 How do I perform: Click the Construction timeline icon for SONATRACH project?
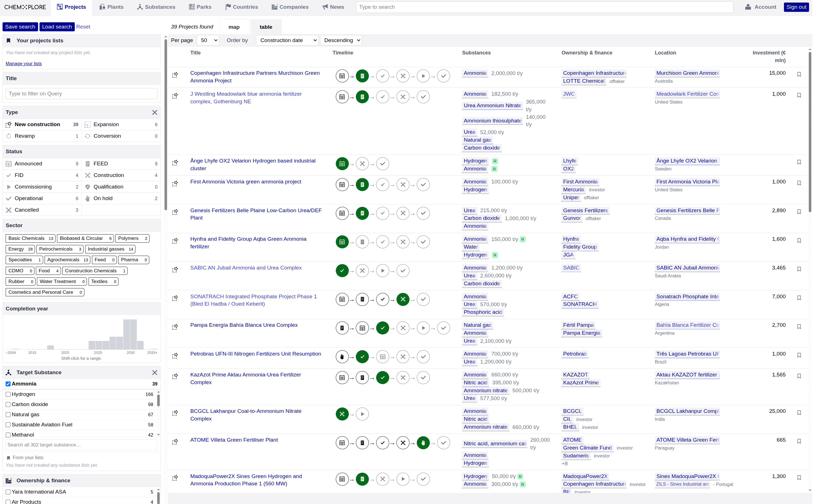pos(403,299)
